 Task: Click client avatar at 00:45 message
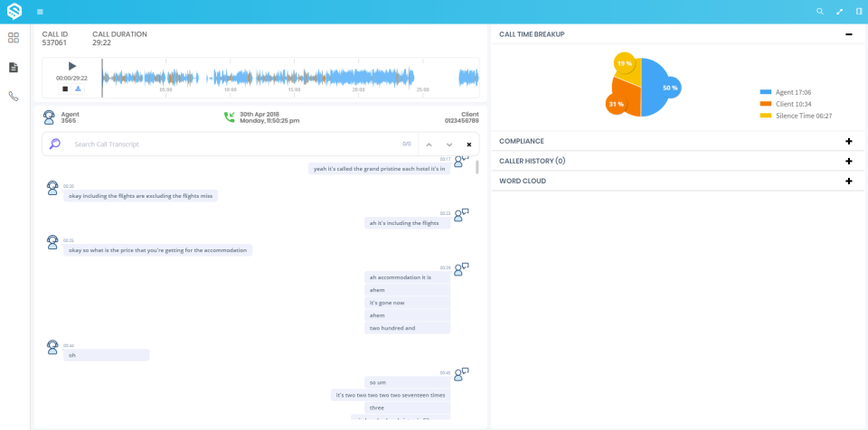pos(461,374)
